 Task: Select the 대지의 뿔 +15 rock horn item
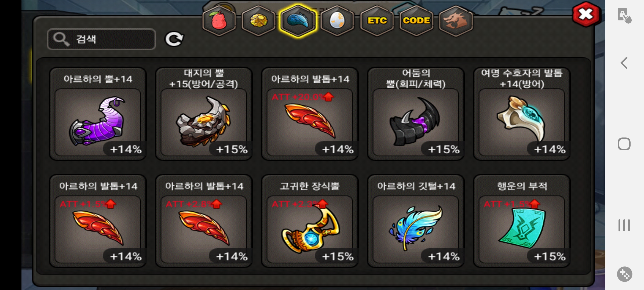tap(204, 114)
